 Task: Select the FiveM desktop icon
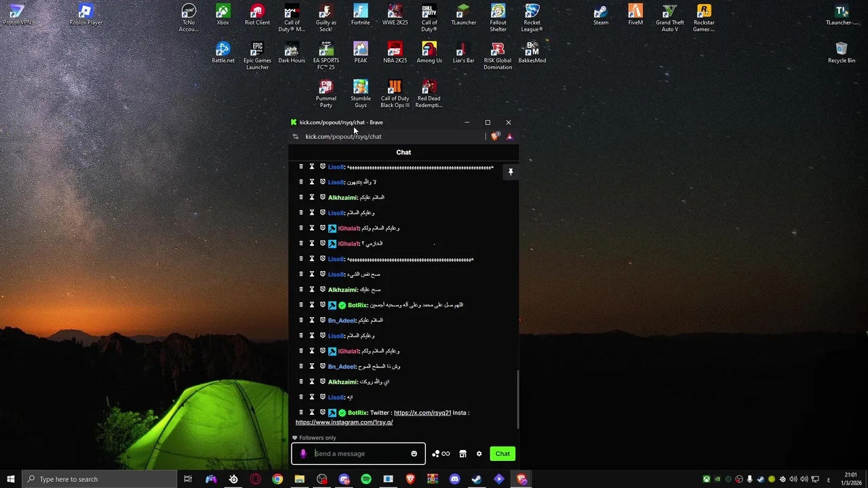tap(635, 16)
